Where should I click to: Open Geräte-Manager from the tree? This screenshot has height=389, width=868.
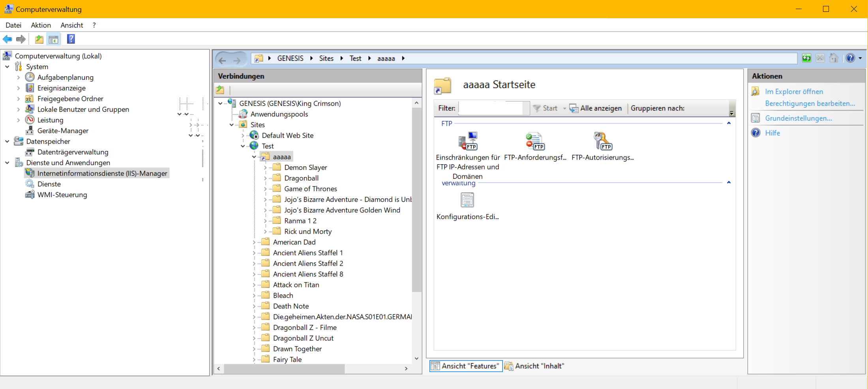click(x=63, y=131)
